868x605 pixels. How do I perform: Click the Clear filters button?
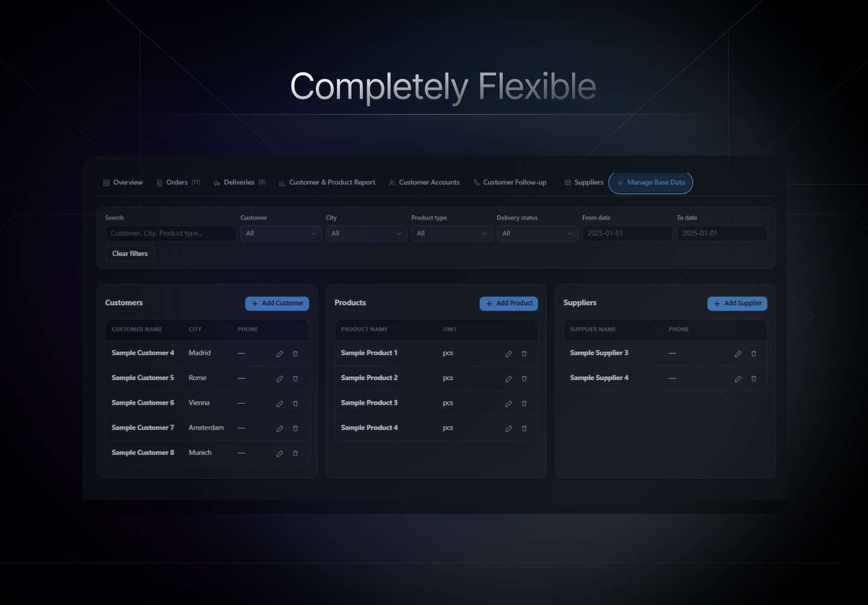[x=130, y=254]
